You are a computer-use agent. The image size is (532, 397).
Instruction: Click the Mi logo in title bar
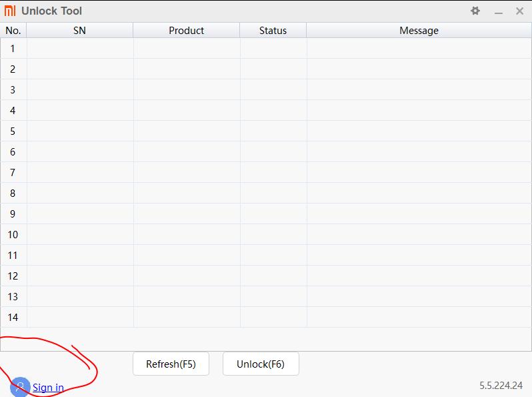(x=10, y=11)
